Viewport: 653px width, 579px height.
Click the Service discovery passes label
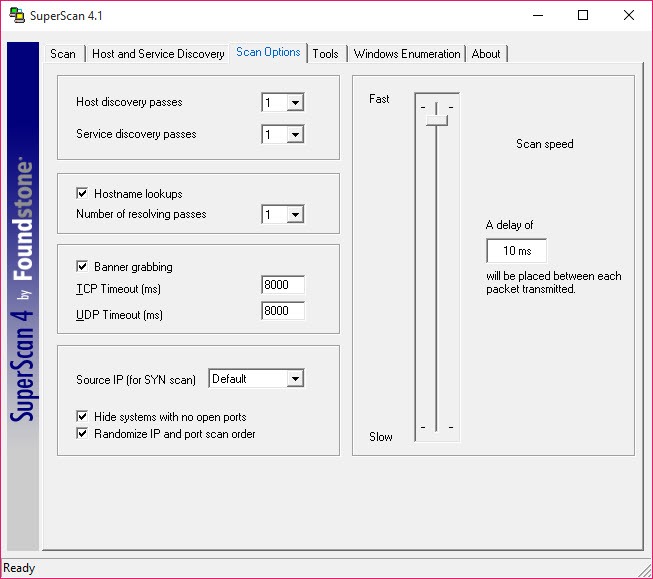pyautogui.click(x=136, y=135)
